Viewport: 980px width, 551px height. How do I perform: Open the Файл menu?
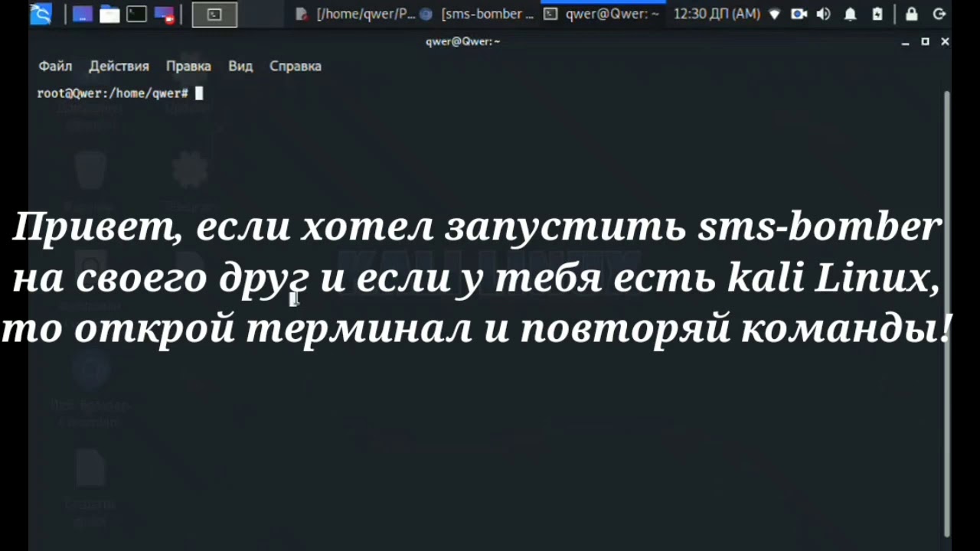pos(55,66)
